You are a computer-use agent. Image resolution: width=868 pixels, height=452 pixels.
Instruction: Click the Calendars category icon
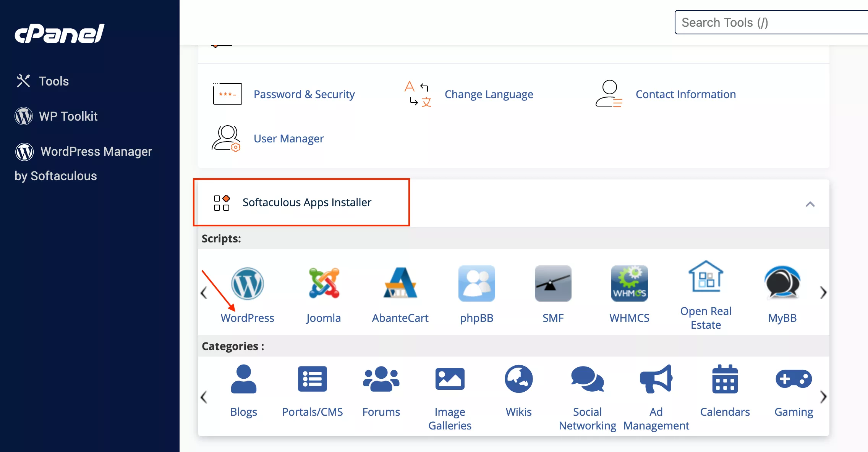725,379
